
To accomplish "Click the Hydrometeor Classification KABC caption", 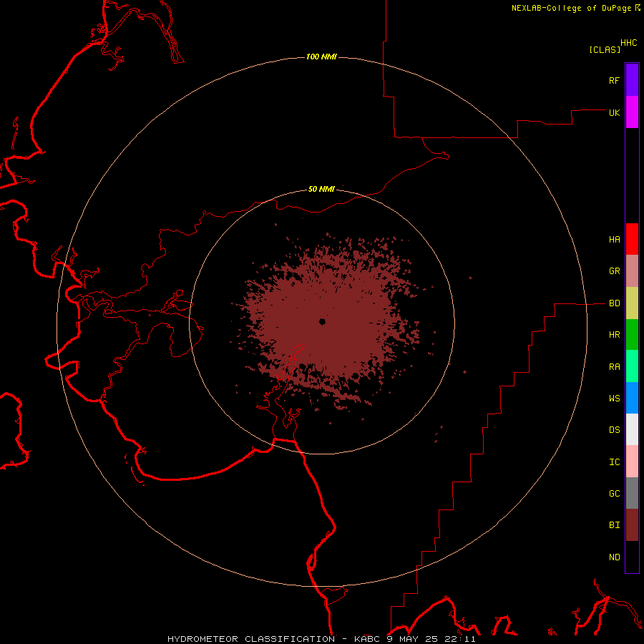I will coord(321,639).
